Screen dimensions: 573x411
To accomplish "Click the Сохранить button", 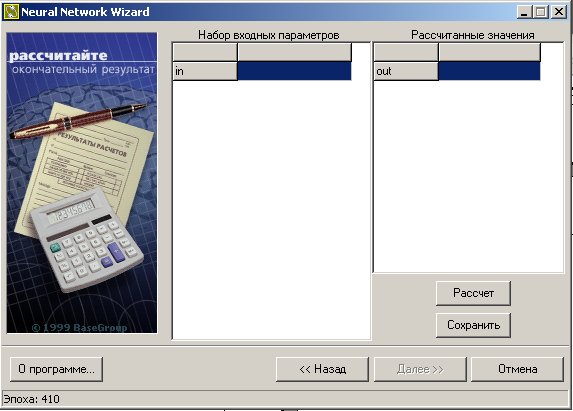I will click(473, 325).
